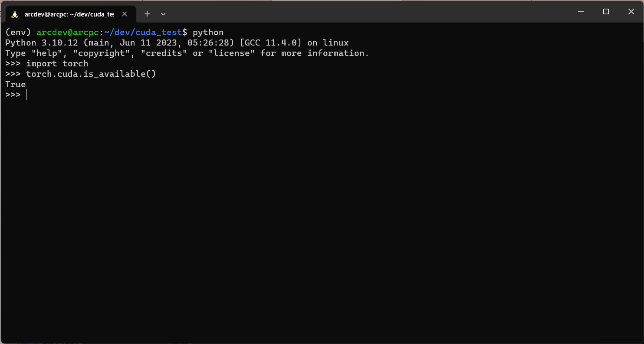Open a new terminal tab with plus button
This screenshot has height=344, width=644.
click(147, 14)
